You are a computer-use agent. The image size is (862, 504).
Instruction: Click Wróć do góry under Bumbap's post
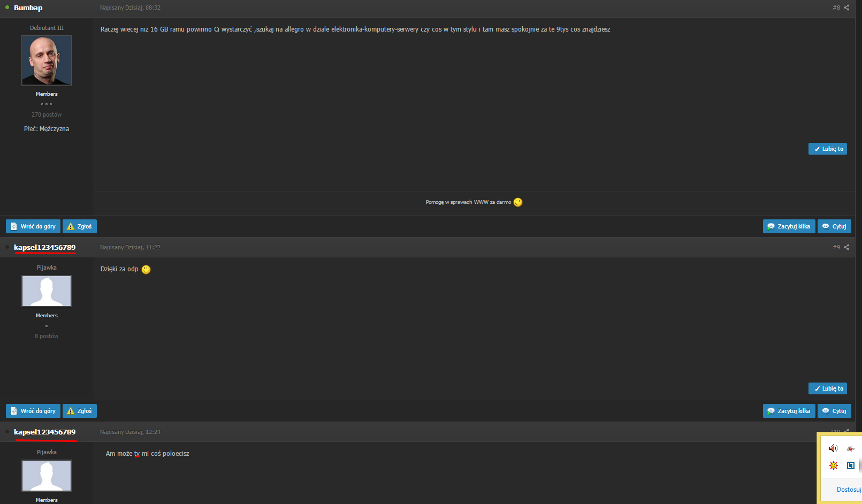click(x=33, y=226)
